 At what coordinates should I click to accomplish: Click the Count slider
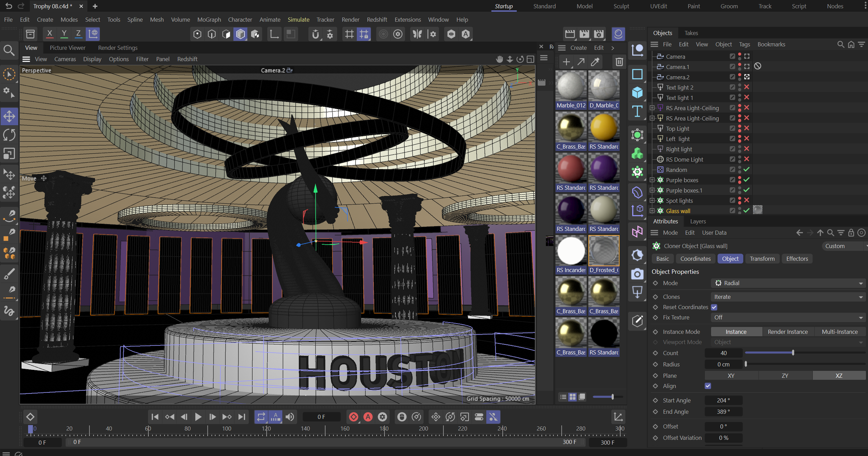click(x=793, y=353)
